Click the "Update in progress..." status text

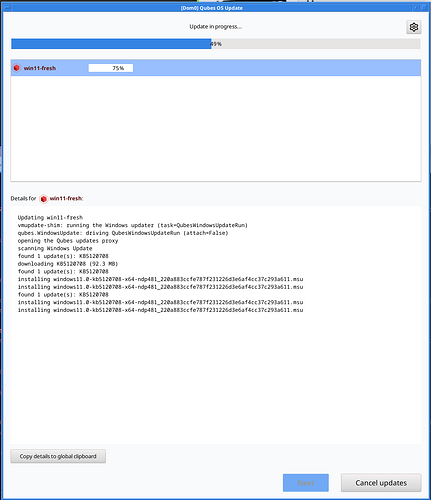[x=216, y=27]
